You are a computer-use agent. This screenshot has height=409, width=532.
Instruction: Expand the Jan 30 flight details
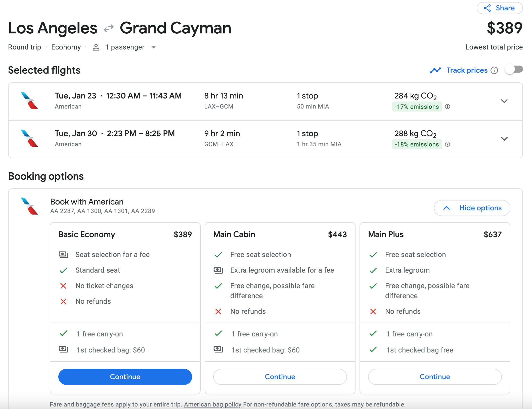tap(504, 139)
